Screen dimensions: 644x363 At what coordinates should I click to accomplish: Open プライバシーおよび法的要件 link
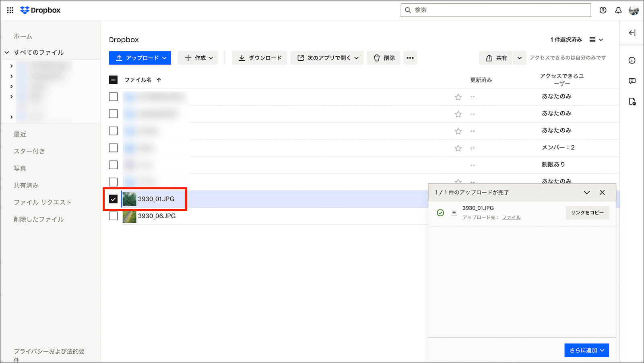[49, 355]
